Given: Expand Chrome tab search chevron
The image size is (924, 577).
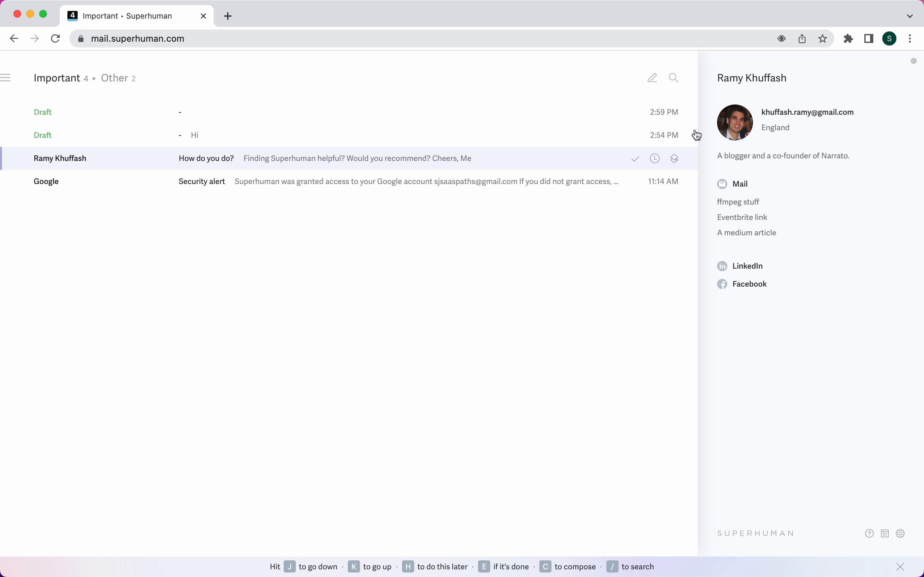Looking at the screenshot, I should click(910, 16).
